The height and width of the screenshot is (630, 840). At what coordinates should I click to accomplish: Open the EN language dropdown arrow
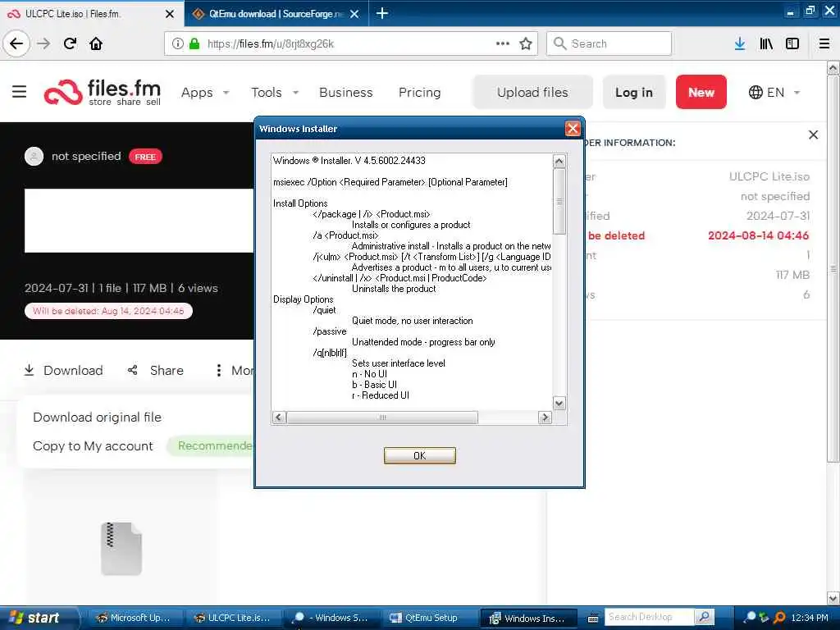(x=797, y=92)
